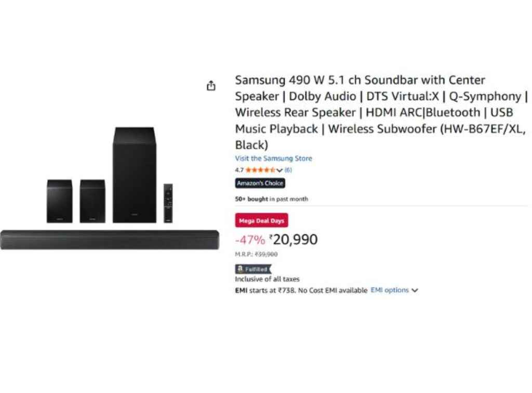Image resolution: width=532 pixels, height=393 pixels.
Task: Select the first orange rating star
Action: coord(247,170)
